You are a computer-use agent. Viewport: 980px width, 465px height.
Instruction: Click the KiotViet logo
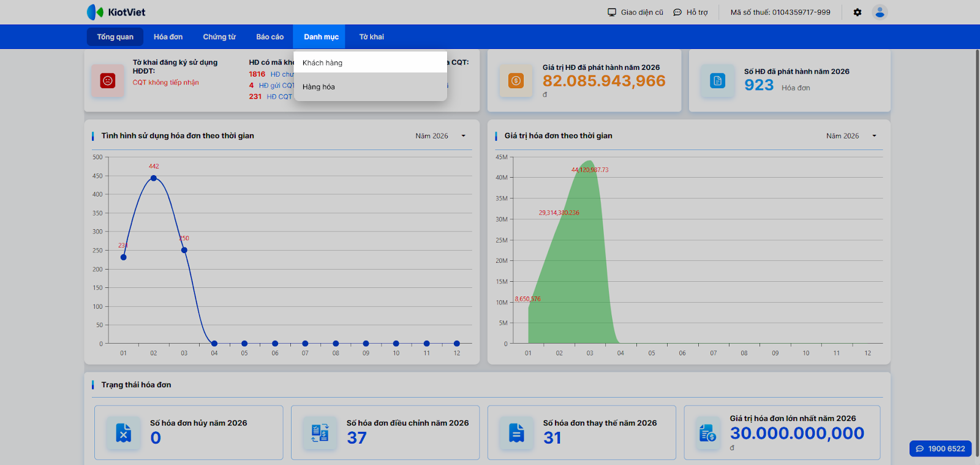point(116,12)
